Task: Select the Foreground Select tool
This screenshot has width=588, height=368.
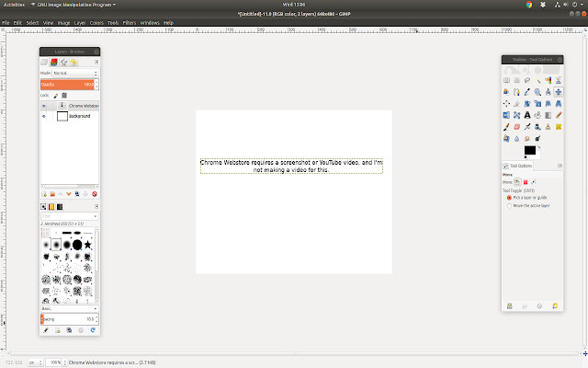Action: click(x=506, y=92)
